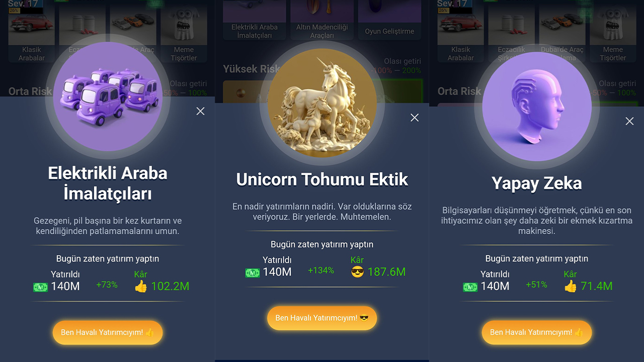644x362 pixels.
Task: Click Ben Havalı Yatırımcıyım in the Yapay Zeka popup
Action: pos(537,333)
